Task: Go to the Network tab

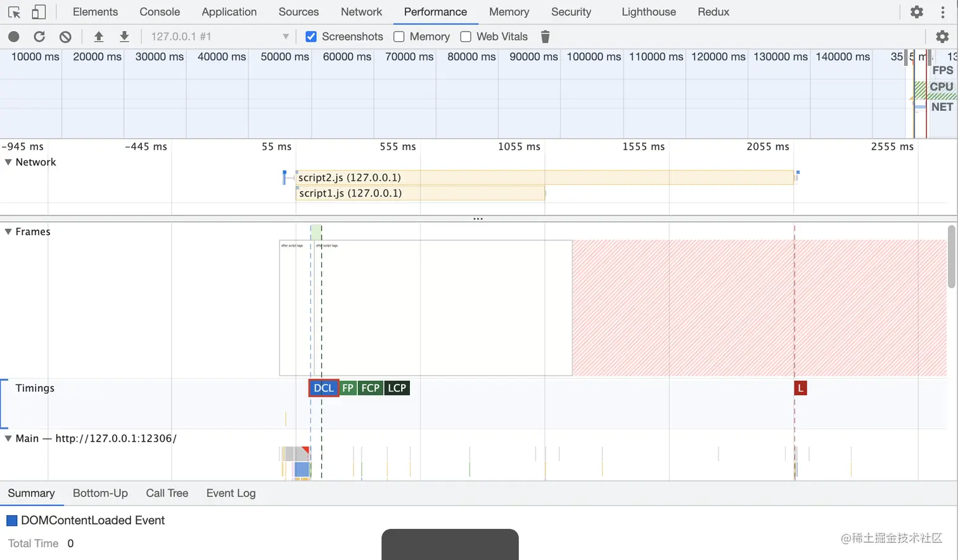Action: point(361,12)
